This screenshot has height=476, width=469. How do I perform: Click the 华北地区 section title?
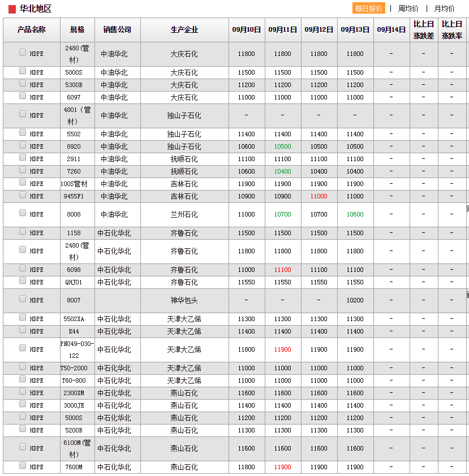(x=36, y=9)
